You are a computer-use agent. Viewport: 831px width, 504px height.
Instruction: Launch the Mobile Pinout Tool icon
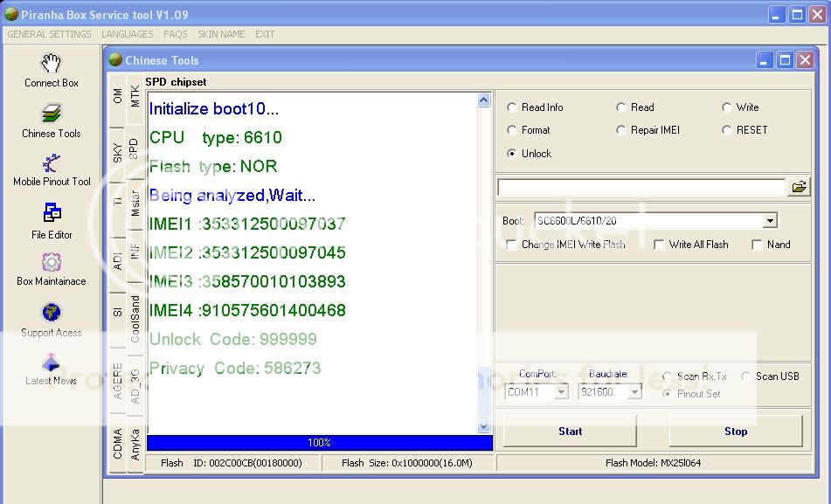(x=52, y=162)
